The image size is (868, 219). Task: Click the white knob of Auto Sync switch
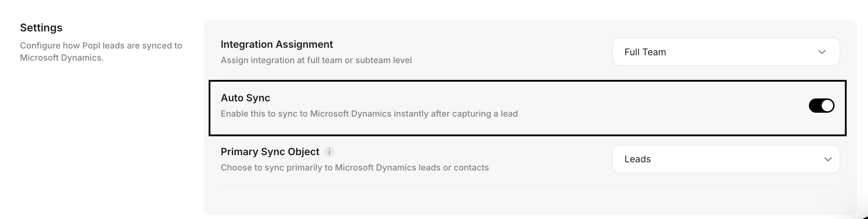pos(827,106)
